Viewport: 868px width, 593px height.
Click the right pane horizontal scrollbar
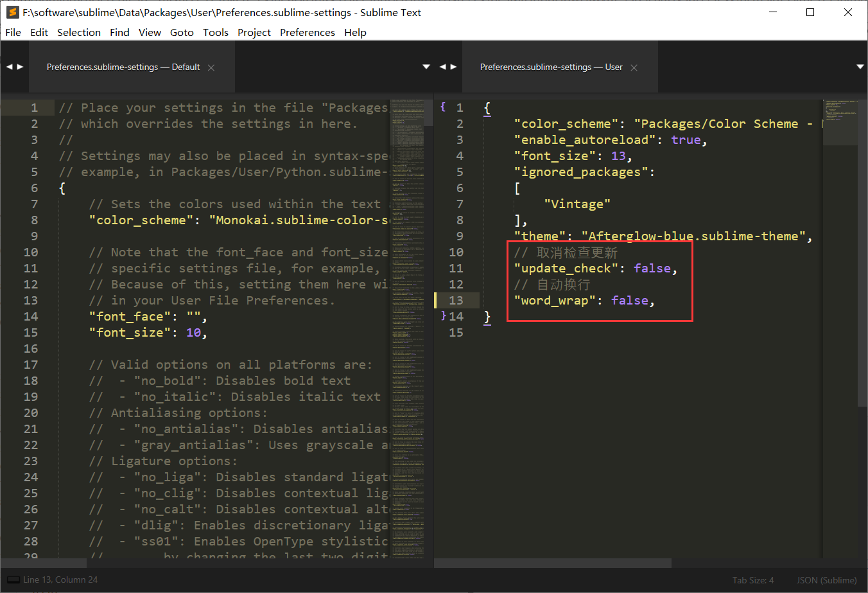pyautogui.click(x=553, y=563)
